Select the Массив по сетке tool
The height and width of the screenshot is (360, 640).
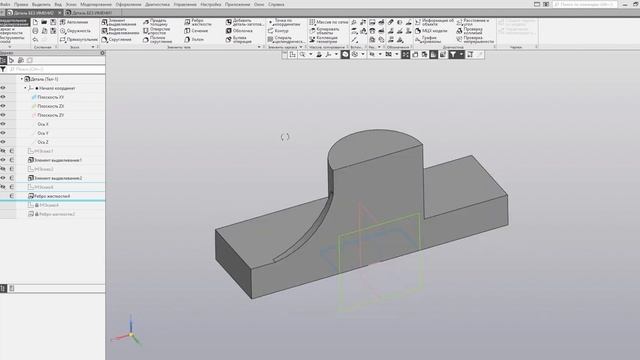tap(329, 22)
